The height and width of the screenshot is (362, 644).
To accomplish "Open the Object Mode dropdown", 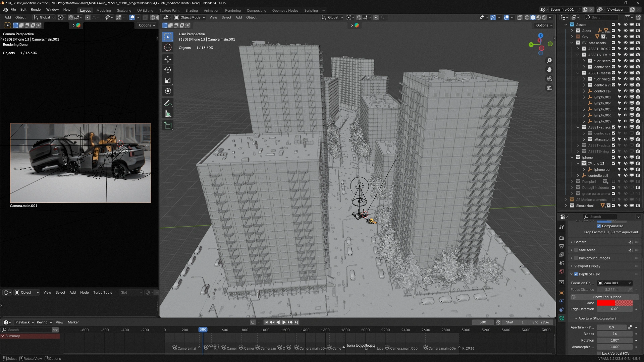I will [x=190, y=17].
